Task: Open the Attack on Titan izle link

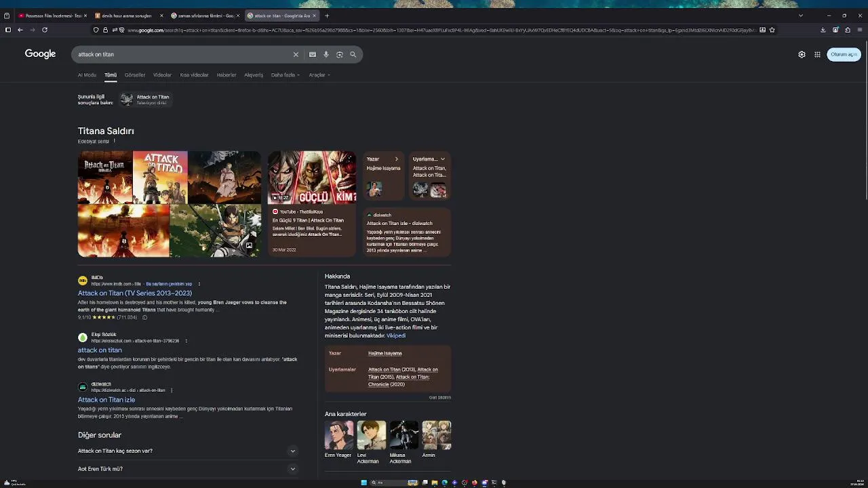Action: pos(106,400)
